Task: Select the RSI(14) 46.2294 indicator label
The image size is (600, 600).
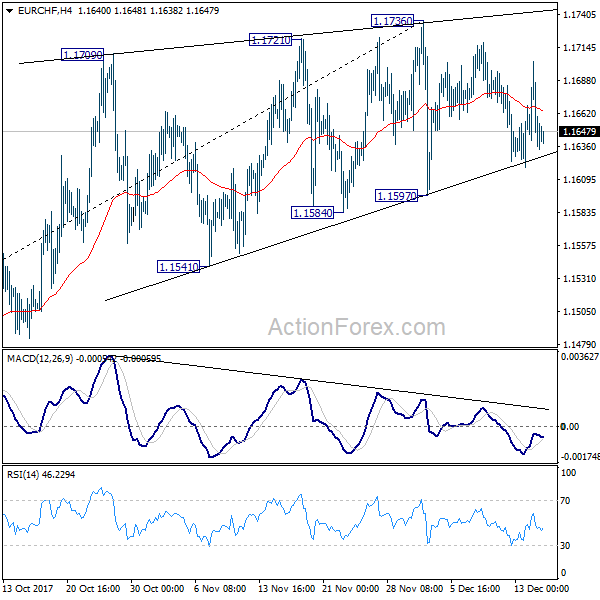Action: tap(41, 474)
